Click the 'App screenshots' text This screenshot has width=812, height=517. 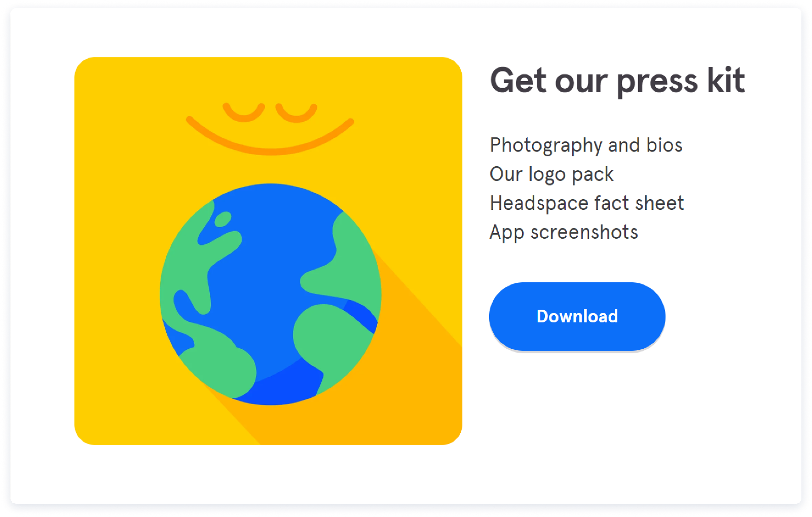[564, 232]
